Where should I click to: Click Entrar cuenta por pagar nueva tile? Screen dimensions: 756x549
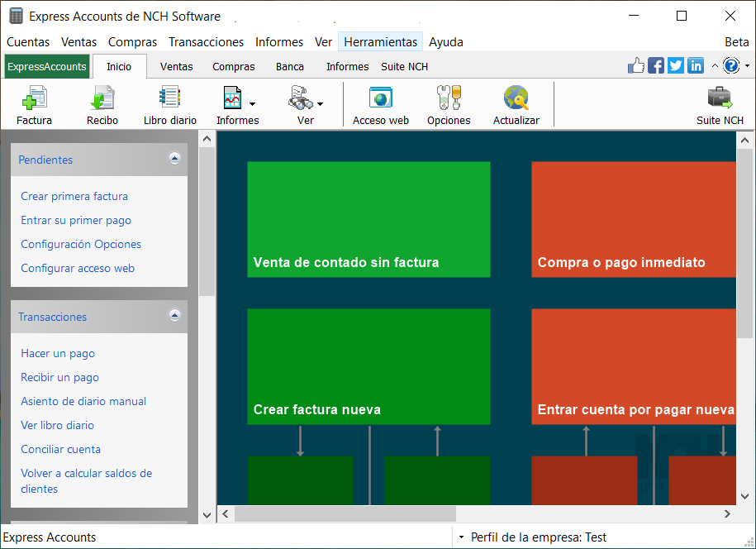[x=634, y=366]
